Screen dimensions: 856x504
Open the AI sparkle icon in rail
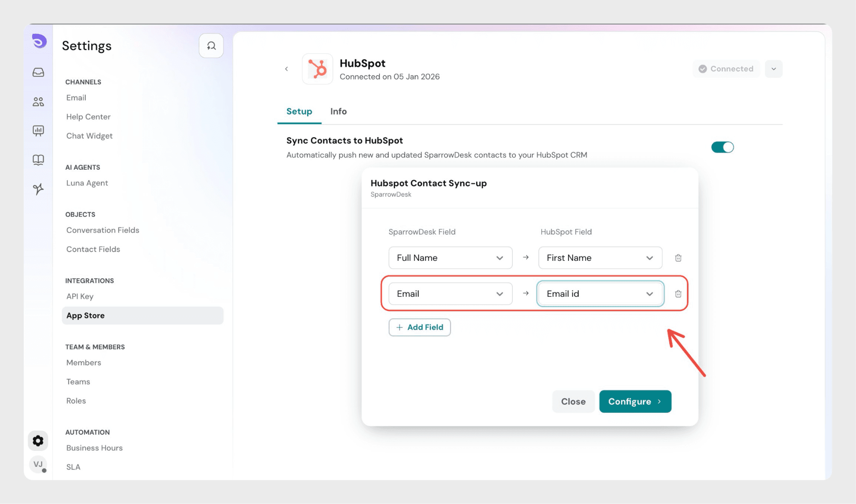38,189
